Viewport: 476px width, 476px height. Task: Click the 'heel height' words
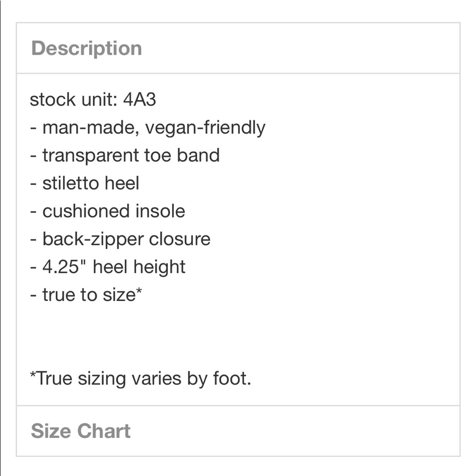[139, 267]
